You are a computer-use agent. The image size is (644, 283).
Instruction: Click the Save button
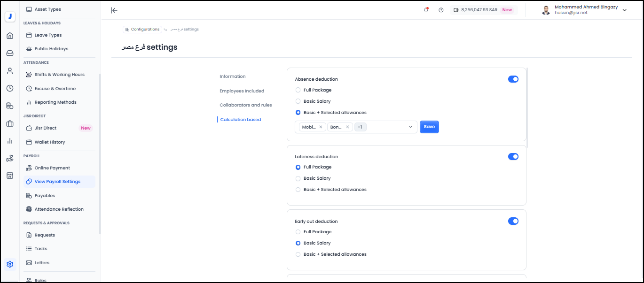[x=429, y=127]
